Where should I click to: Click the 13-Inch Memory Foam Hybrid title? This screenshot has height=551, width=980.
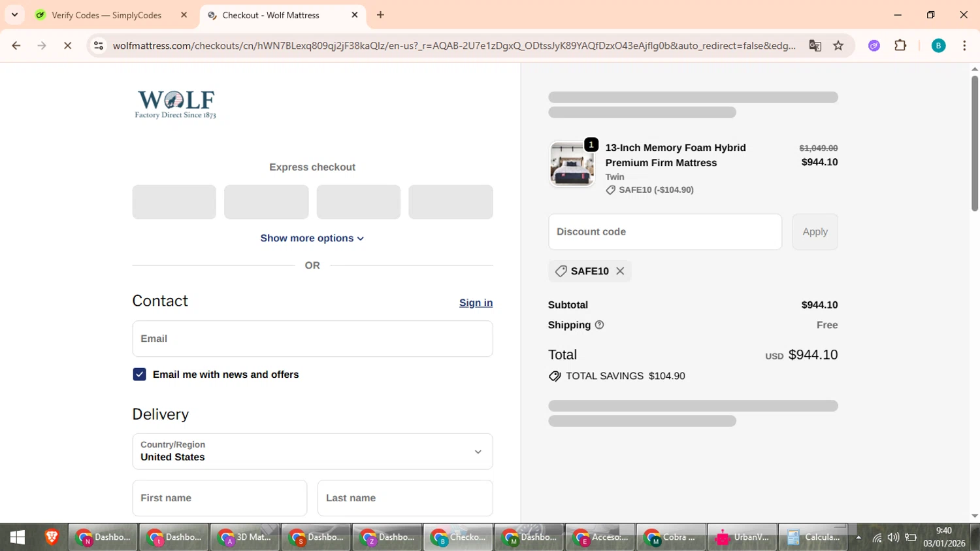(x=676, y=156)
